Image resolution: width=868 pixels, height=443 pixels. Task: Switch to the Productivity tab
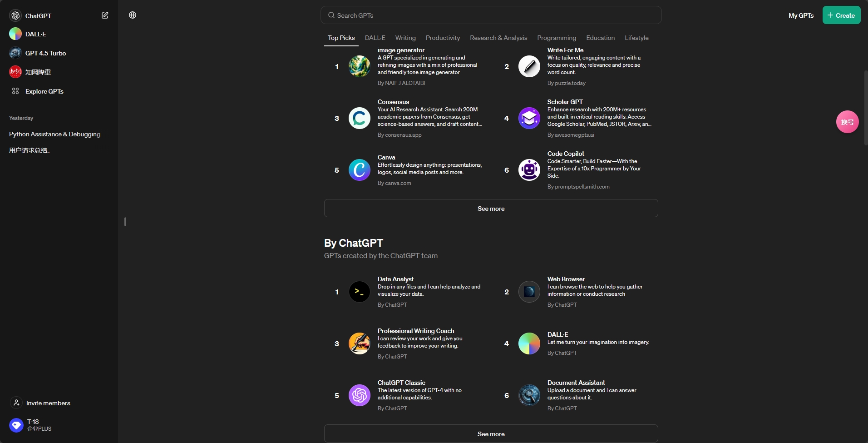point(443,38)
